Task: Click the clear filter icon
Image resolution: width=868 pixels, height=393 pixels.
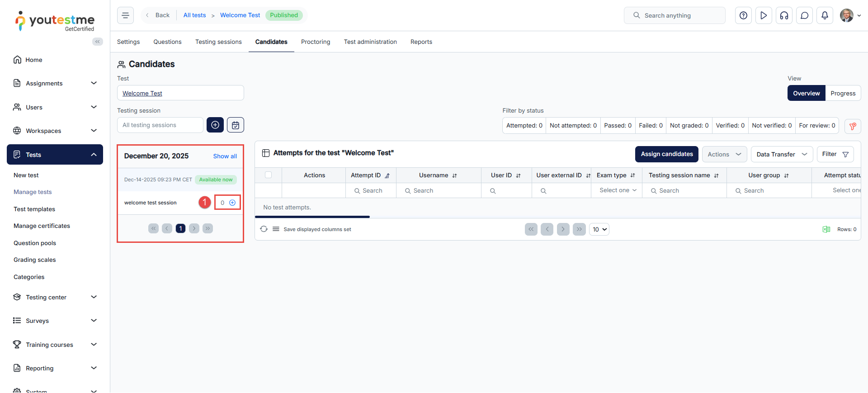Action: coord(853,126)
